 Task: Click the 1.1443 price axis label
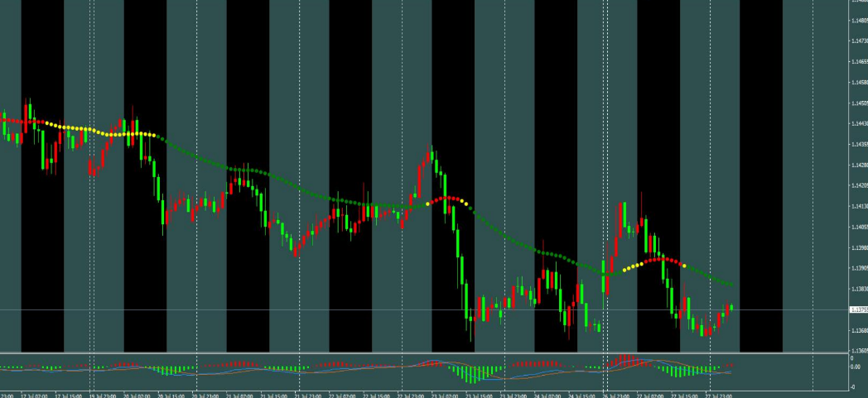click(x=860, y=124)
